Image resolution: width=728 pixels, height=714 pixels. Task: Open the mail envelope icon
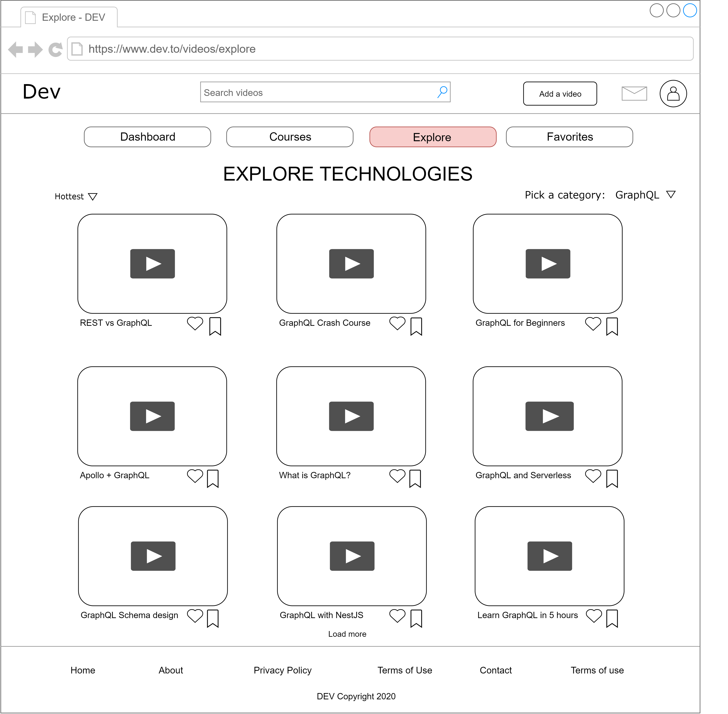click(634, 93)
